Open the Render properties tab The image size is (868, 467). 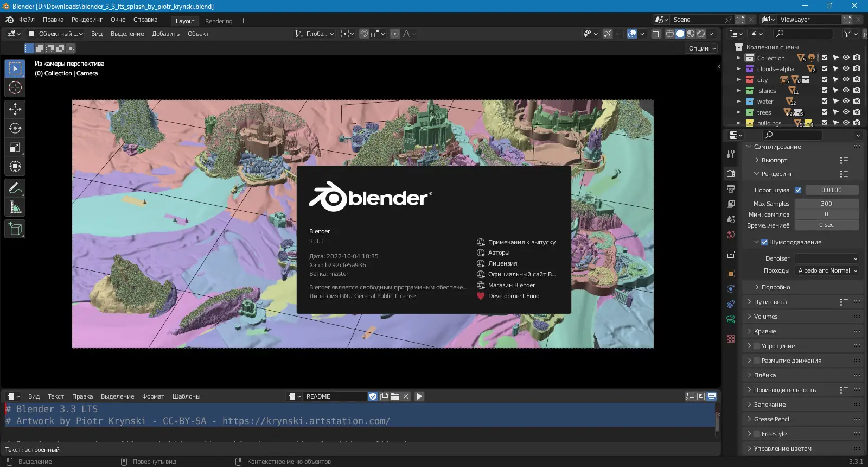click(731, 174)
